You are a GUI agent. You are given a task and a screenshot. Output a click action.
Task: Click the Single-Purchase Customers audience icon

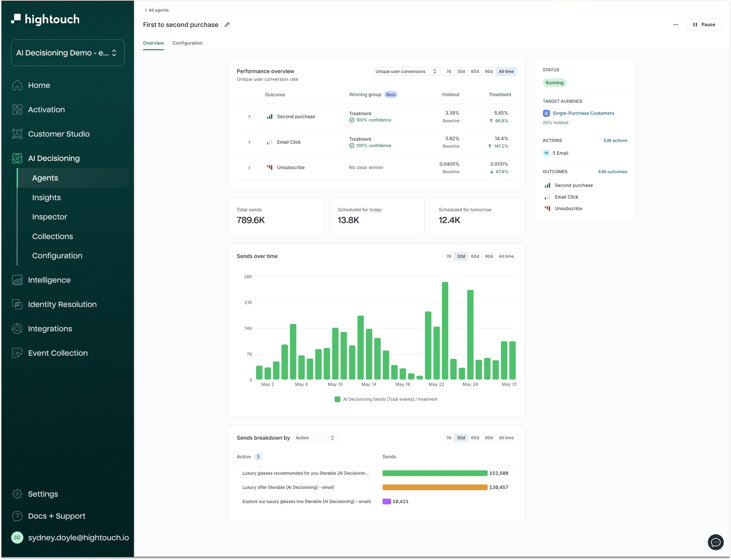click(546, 113)
